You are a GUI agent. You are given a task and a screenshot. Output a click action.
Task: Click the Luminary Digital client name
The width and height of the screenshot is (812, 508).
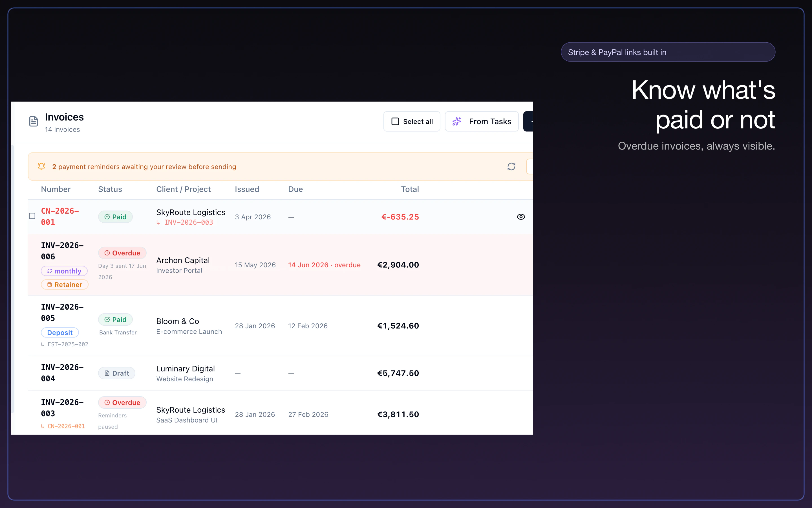[185, 369]
